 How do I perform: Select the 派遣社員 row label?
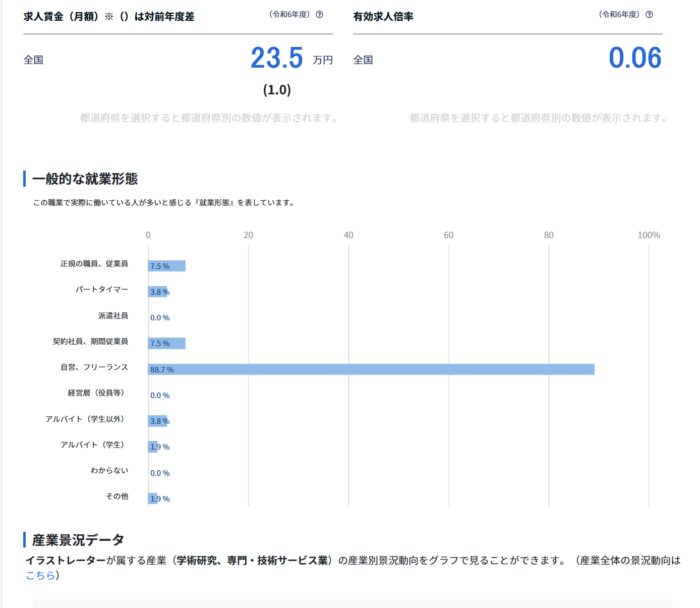(x=113, y=316)
